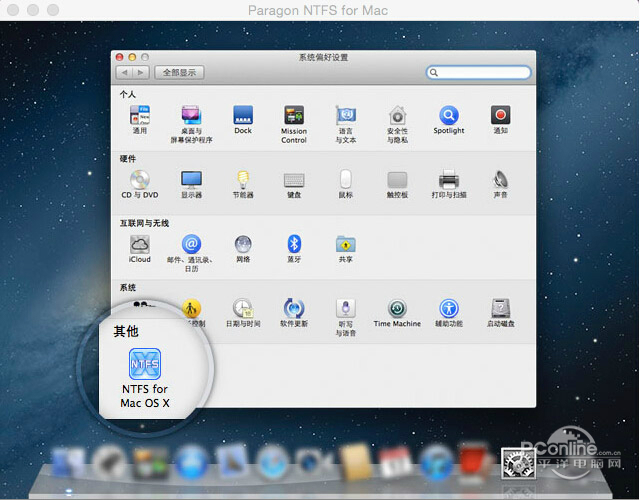This screenshot has height=500, width=641.
Task: Go forward with the right arrow button
Action: pos(141,72)
